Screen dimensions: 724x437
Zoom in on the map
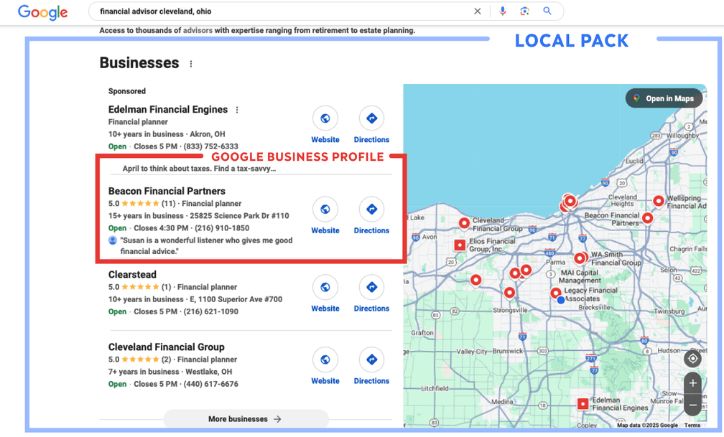pyautogui.click(x=692, y=383)
